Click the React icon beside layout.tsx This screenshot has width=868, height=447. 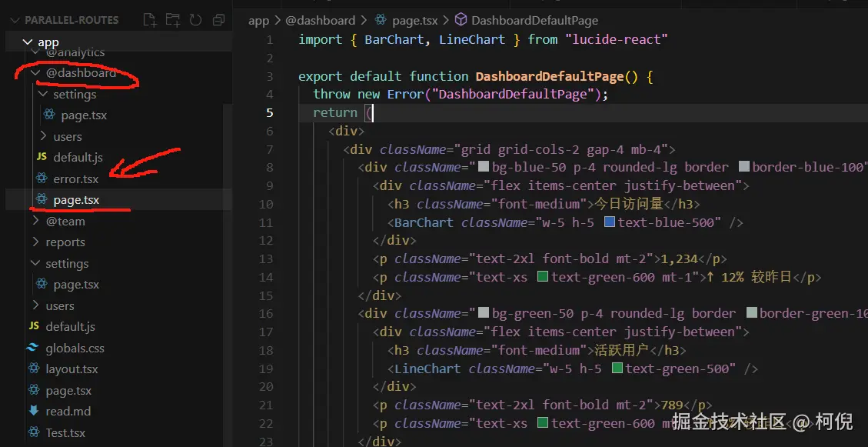pos(33,369)
